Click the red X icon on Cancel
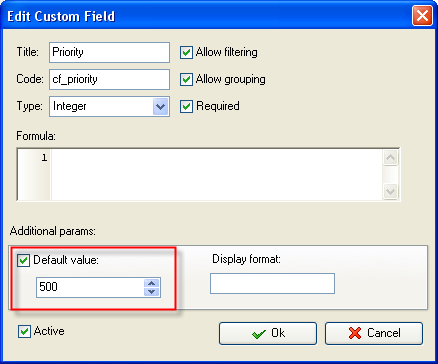The width and height of the screenshot is (438, 364). coord(355,333)
